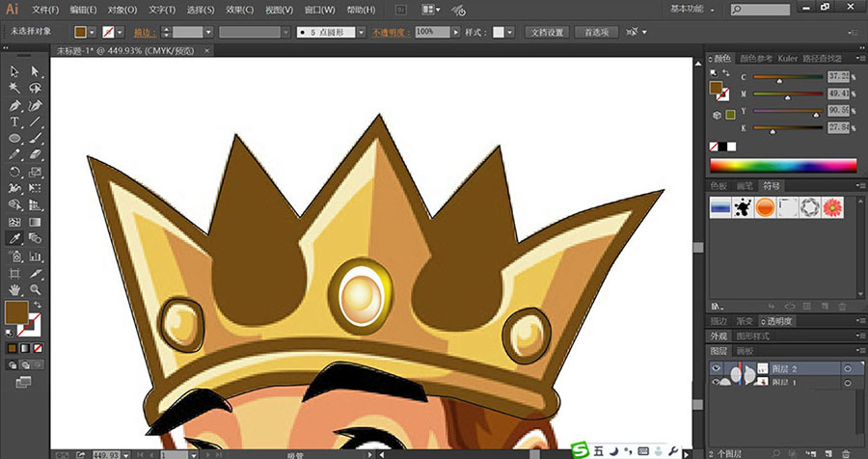
Task: Click the 描边 stroke link in control bar
Action: 145,32
